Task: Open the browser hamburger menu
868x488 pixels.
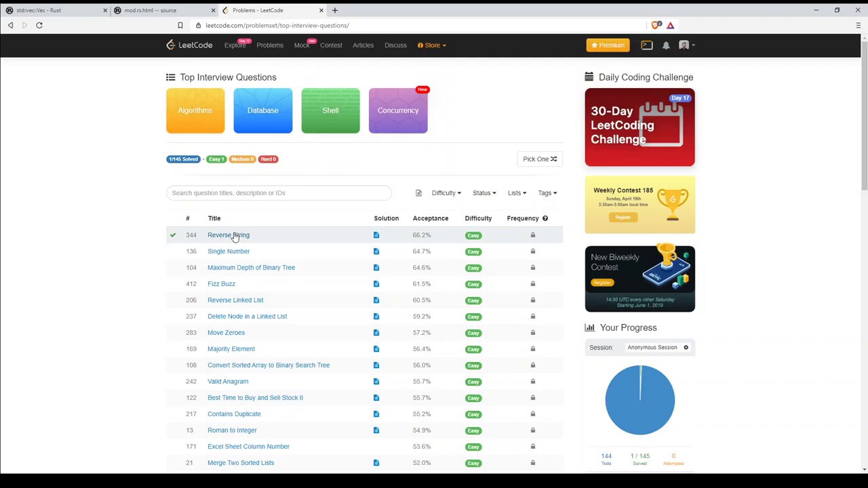Action: pyautogui.click(x=858, y=25)
